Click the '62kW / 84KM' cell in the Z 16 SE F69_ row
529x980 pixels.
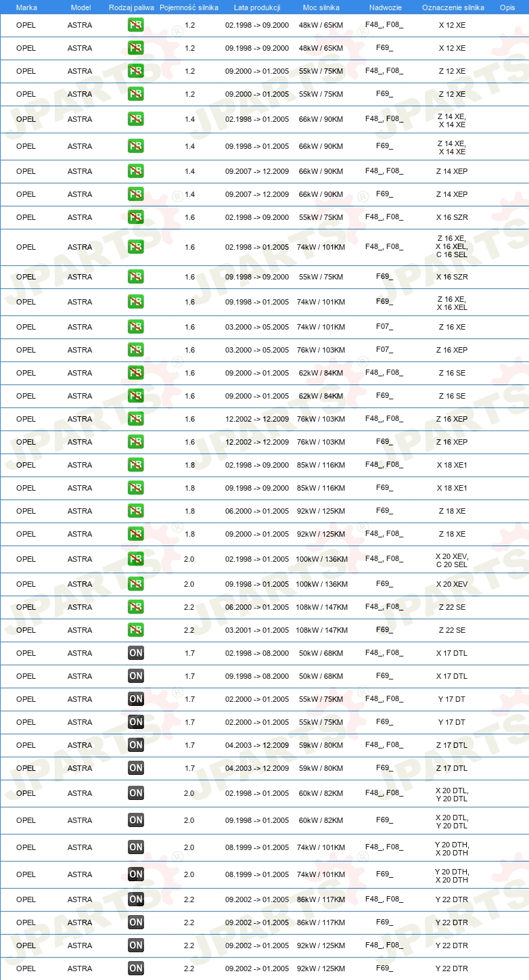tap(321, 396)
